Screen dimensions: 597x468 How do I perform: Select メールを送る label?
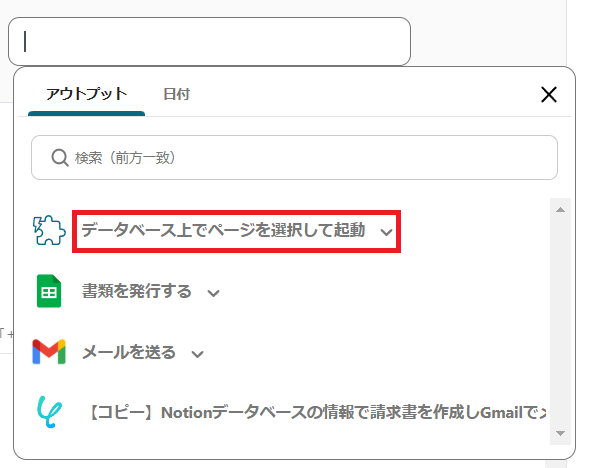point(129,352)
